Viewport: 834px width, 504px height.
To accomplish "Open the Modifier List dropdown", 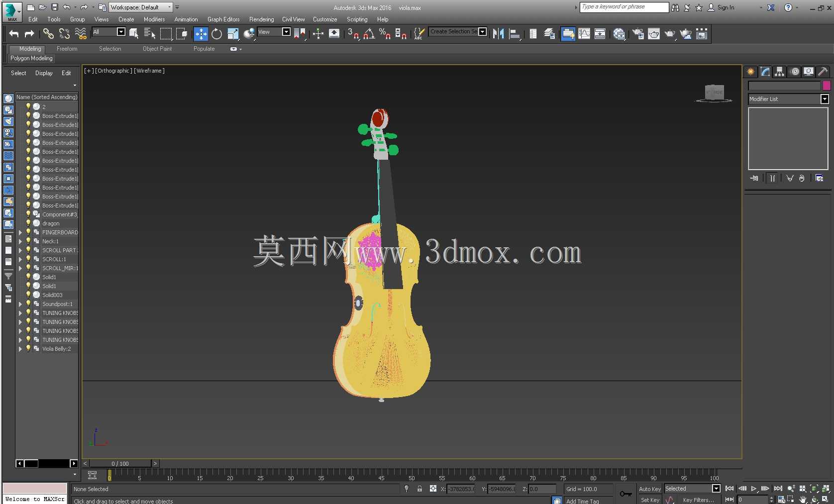I will (788, 99).
